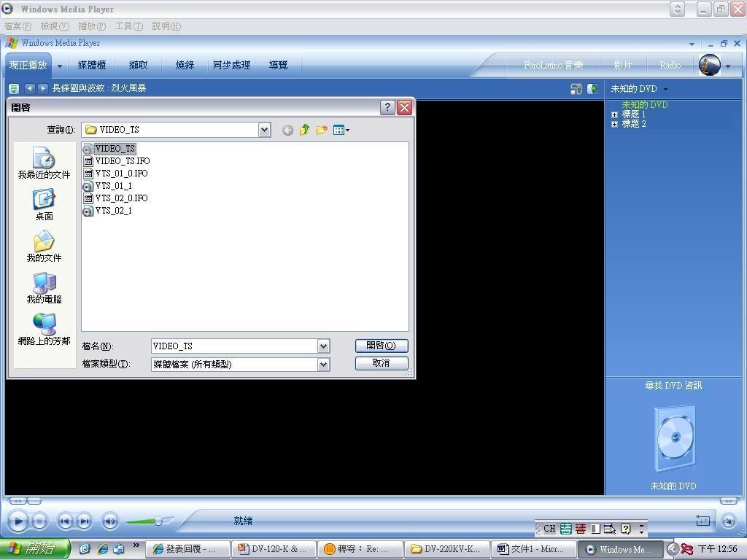Open the Radio service
The width and height of the screenshot is (747, 560).
click(x=670, y=65)
